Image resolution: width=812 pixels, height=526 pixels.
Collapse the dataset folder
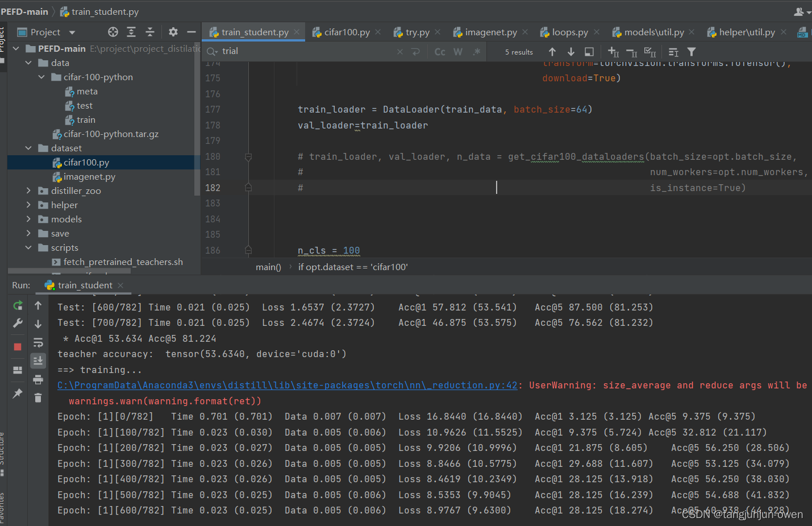coord(28,148)
